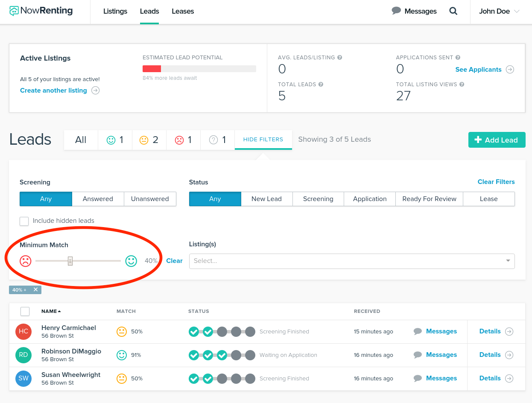Viewport: 532px width, 403px height.
Task: Select Status filter Lease
Action: [x=489, y=199]
